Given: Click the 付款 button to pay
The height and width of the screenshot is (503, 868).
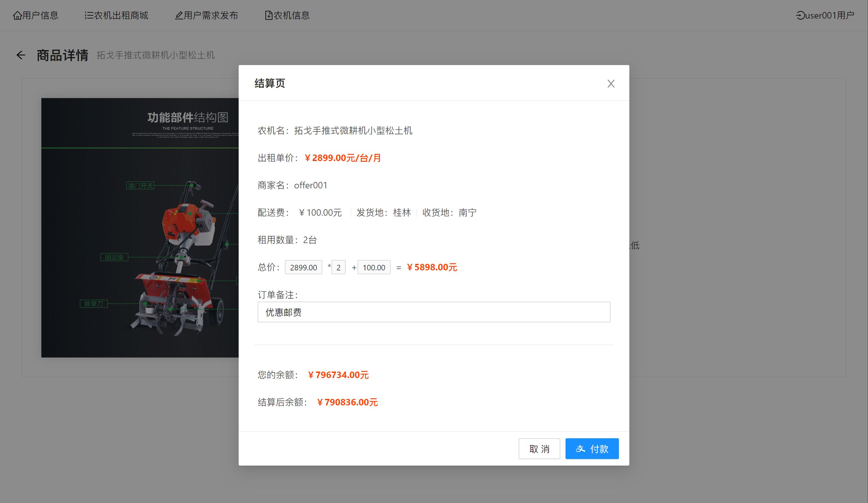Looking at the screenshot, I should (592, 449).
